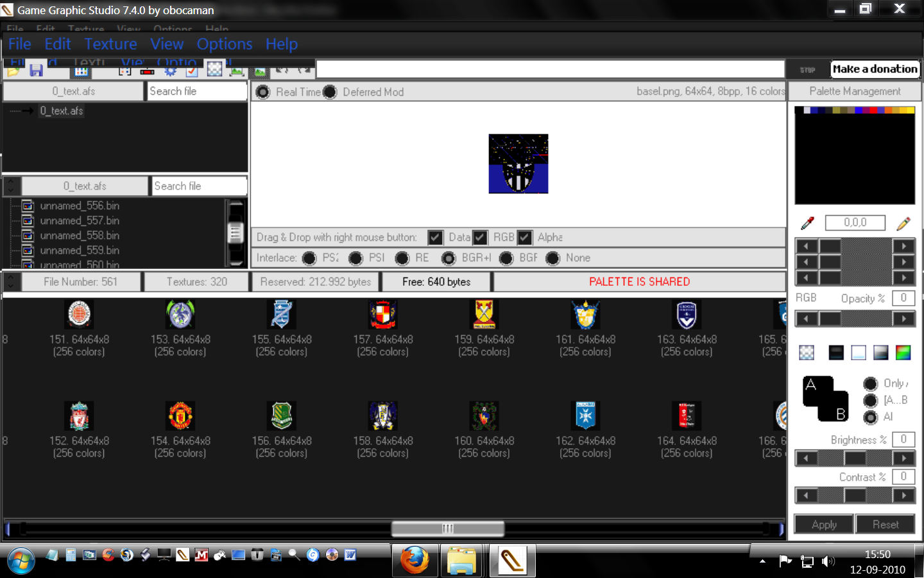Click the blue gear toolbar icon
The width and height of the screenshot is (924, 578).
click(170, 71)
